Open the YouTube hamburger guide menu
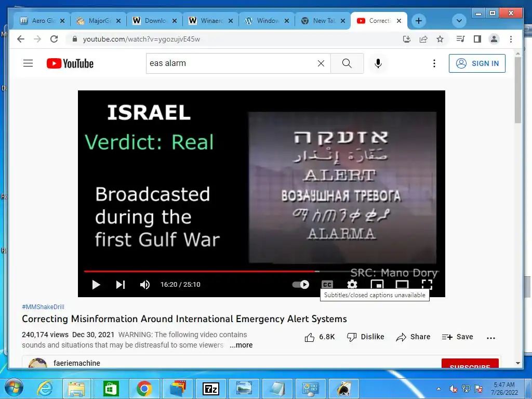This screenshot has height=399, width=532. coord(28,63)
